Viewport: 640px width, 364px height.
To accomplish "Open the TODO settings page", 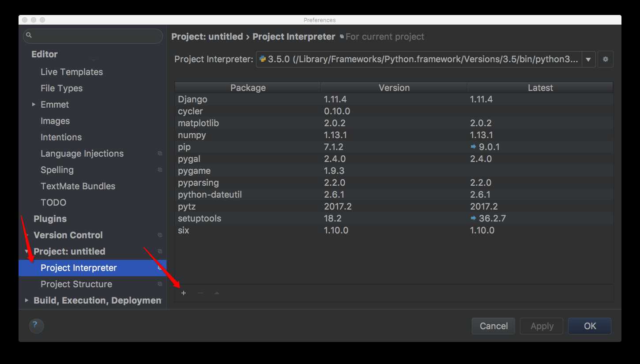I will [53, 203].
